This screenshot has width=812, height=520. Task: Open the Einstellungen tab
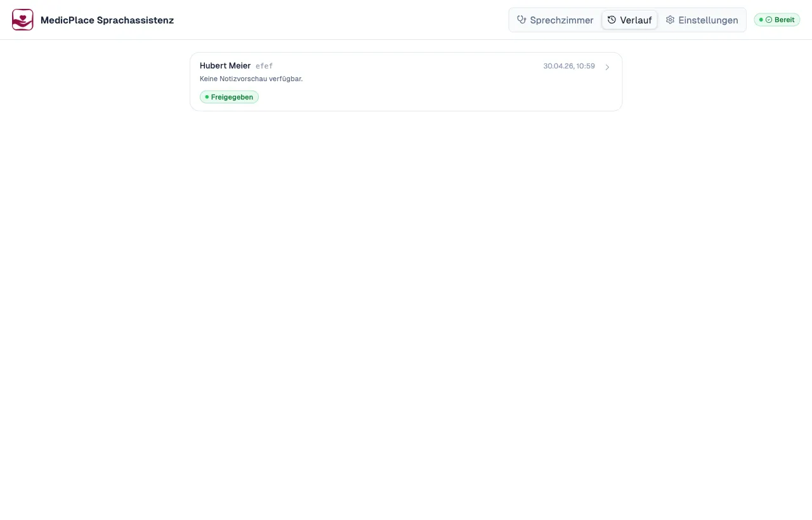pyautogui.click(x=702, y=20)
